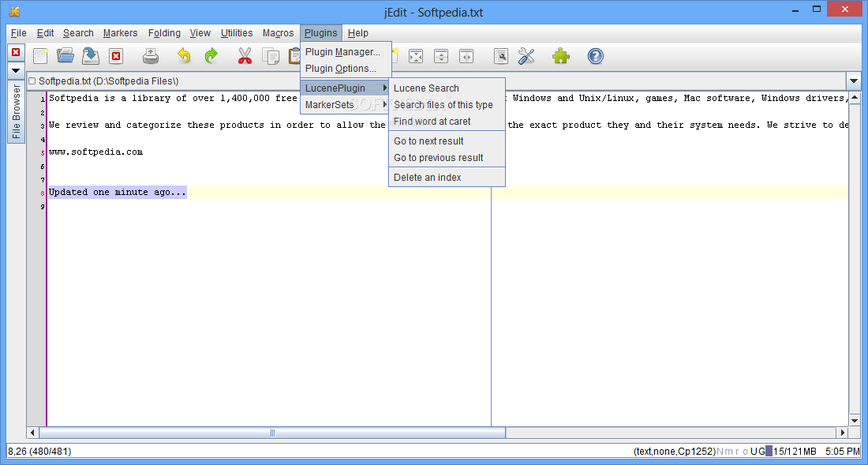This screenshot has height=465, width=868.
Task: Open the Folding menu
Action: 164,32
